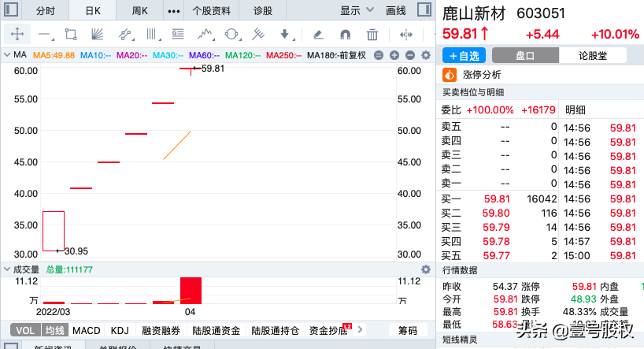Select the 陆股通持仓 indicator tab
The width and height of the screenshot is (644, 349).
[x=276, y=331]
